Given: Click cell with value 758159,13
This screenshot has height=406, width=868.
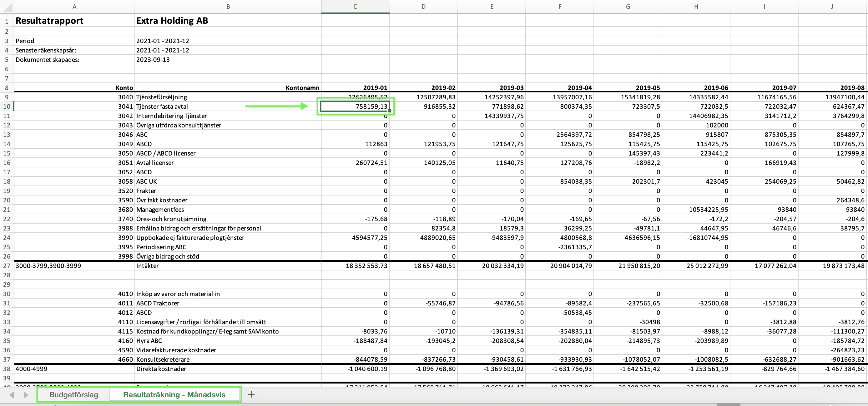Looking at the screenshot, I should click(x=355, y=106).
